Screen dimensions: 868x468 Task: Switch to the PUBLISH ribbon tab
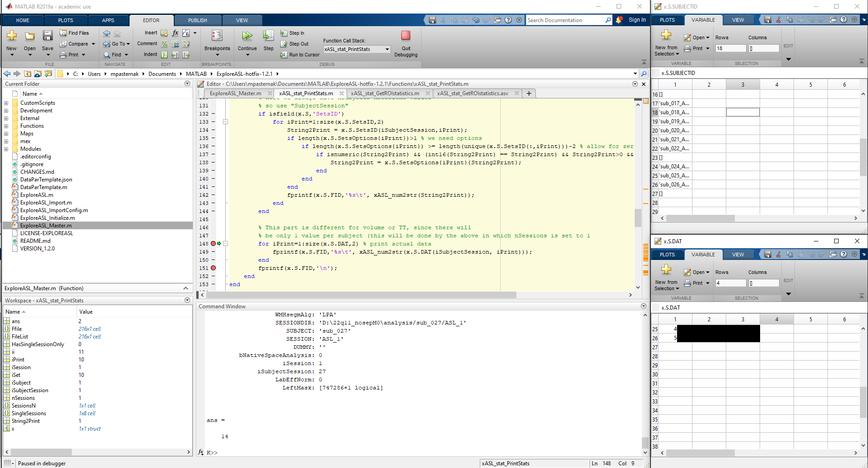[197, 20]
